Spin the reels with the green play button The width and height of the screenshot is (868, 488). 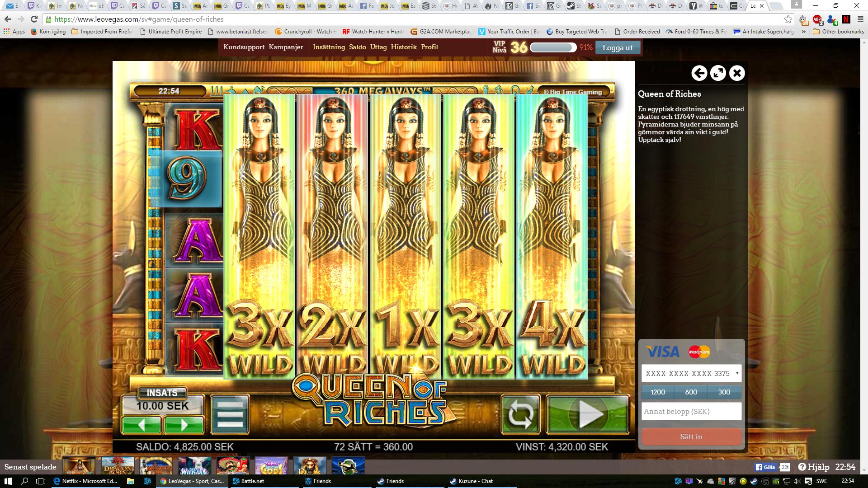point(588,414)
